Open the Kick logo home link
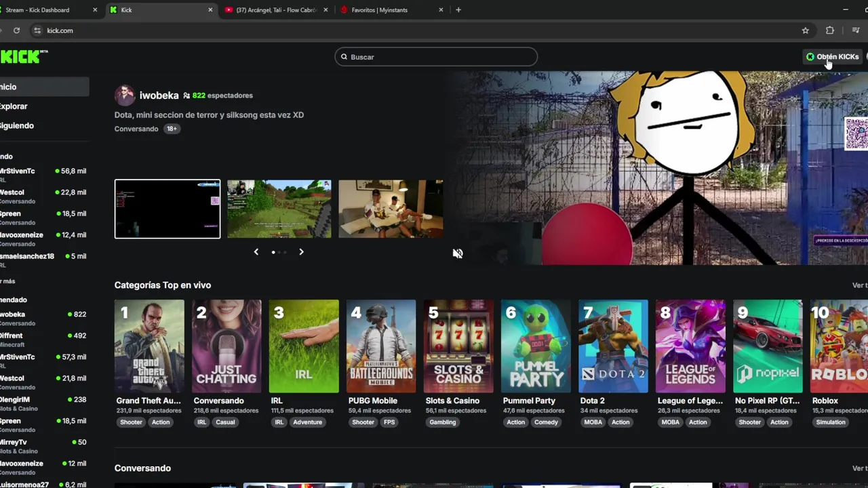The height and width of the screenshot is (488, 868). coord(22,57)
